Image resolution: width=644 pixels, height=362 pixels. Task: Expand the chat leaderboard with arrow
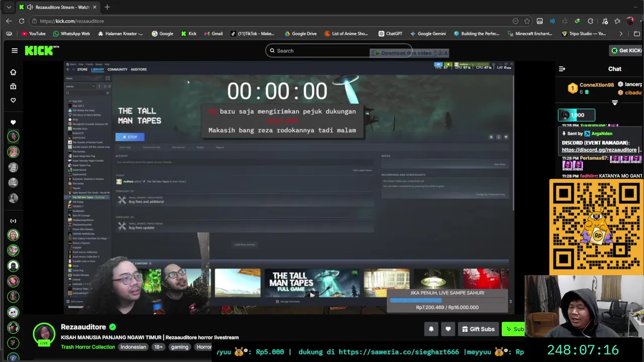click(x=614, y=103)
